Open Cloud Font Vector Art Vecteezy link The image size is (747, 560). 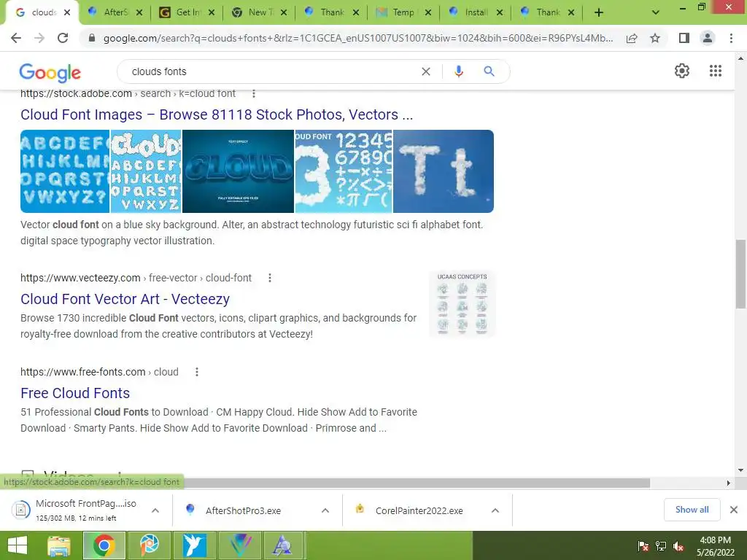pyautogui.click(x=125, y=299)
